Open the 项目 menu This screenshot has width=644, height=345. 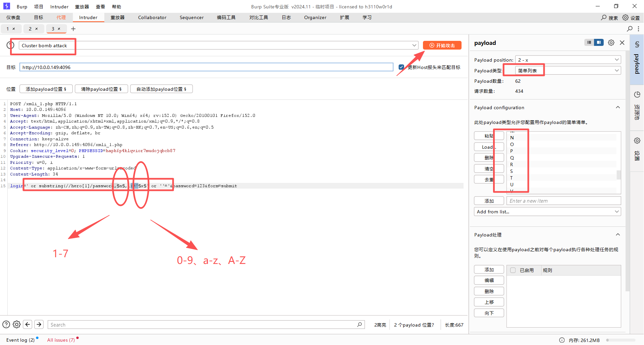(x=39, y=7)
